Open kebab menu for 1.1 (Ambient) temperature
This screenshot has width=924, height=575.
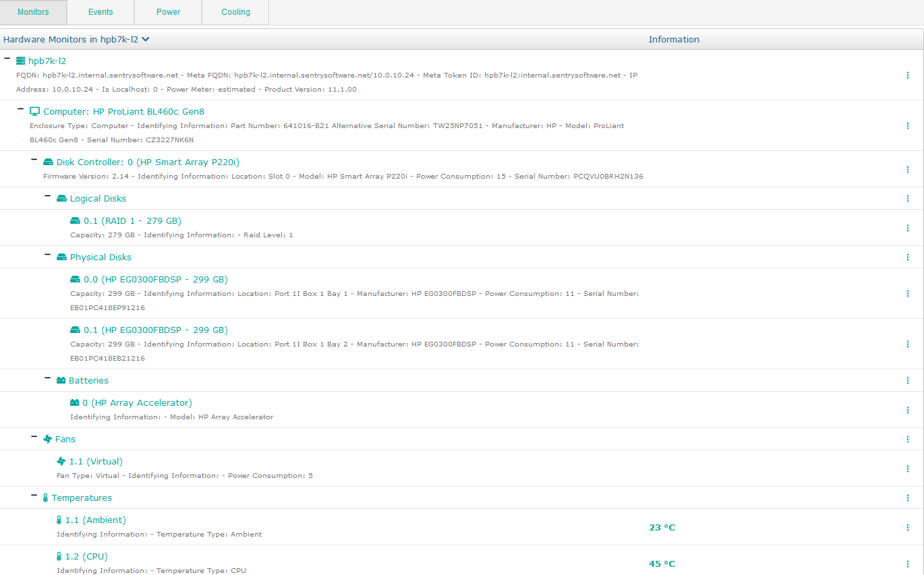908,527
